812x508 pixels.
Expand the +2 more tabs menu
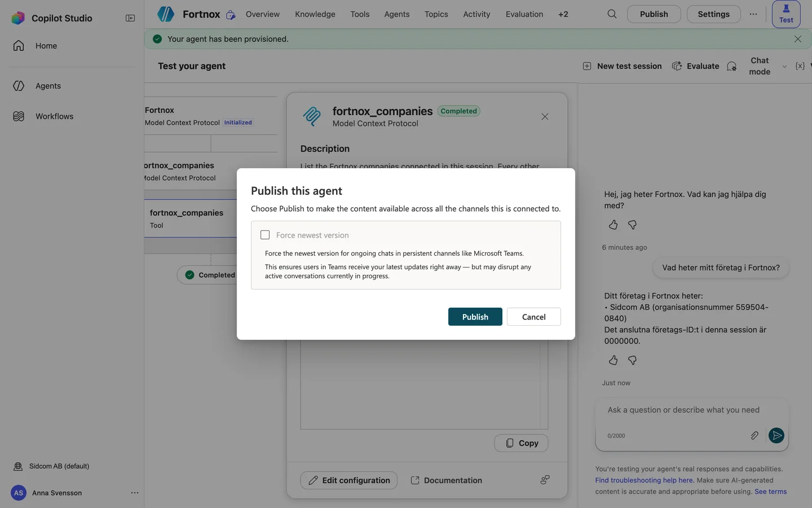pos(563,14)
